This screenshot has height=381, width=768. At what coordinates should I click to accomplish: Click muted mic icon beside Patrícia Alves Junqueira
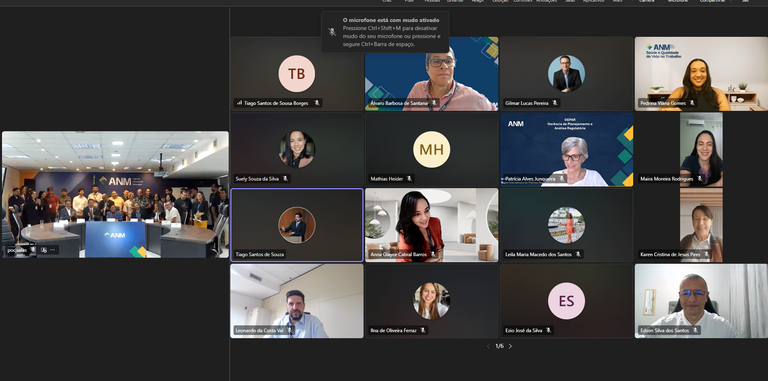pos(562,179)
